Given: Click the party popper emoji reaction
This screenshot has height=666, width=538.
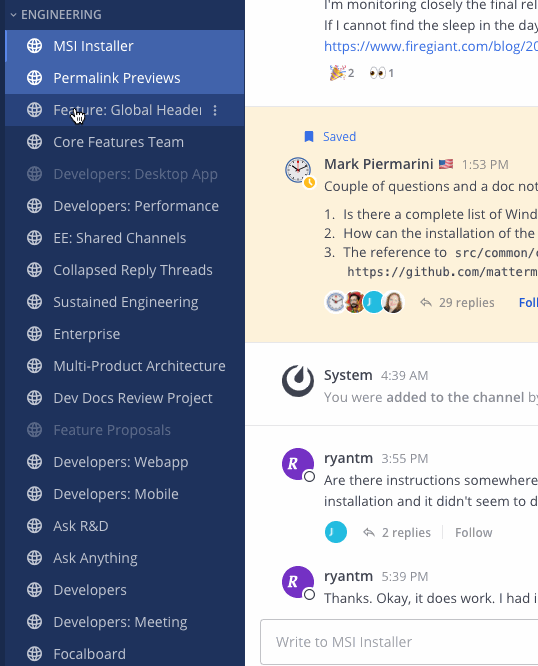Looking at the screenshot, I should pyautogui.click(x=342, y=73).
